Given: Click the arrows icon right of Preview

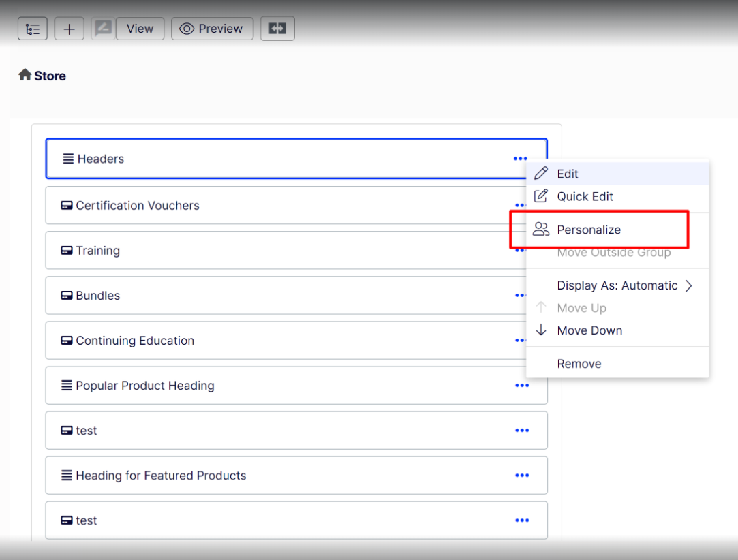Looking at the screenshot, I should pos(277,29).
